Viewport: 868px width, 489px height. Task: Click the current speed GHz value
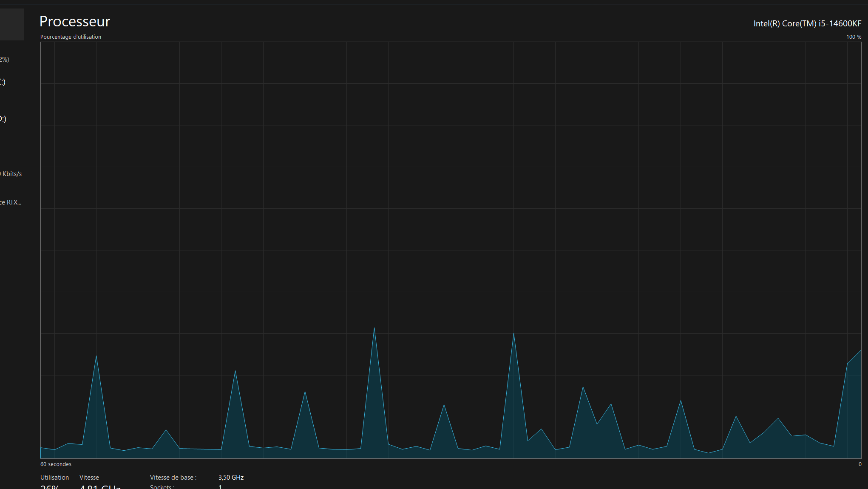pyautogui.click(x=100, y=487)
